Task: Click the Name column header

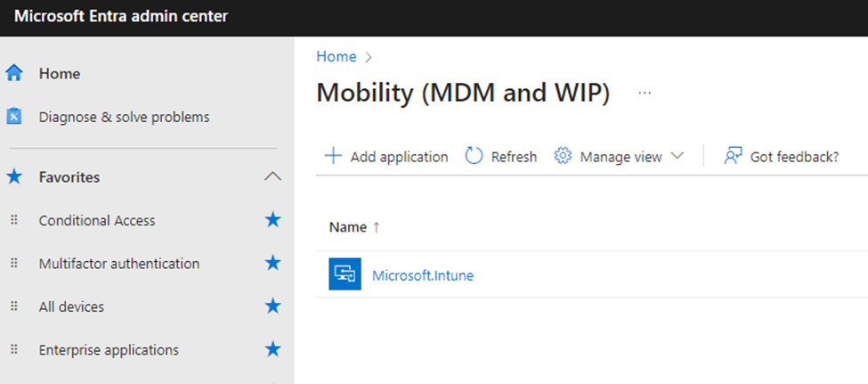Action: tap(347, 227)
